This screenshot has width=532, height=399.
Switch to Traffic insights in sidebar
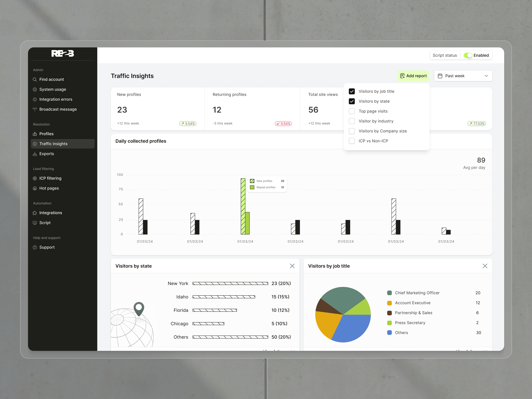coord(53,144)
